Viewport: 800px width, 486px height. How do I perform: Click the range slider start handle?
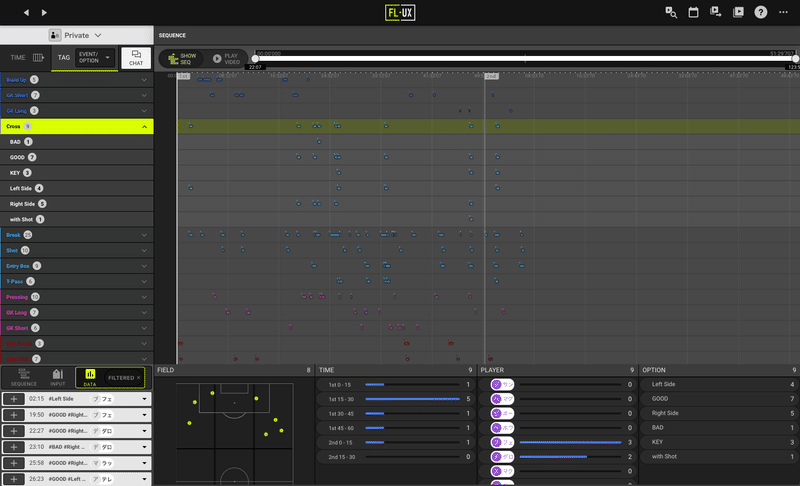255,59
